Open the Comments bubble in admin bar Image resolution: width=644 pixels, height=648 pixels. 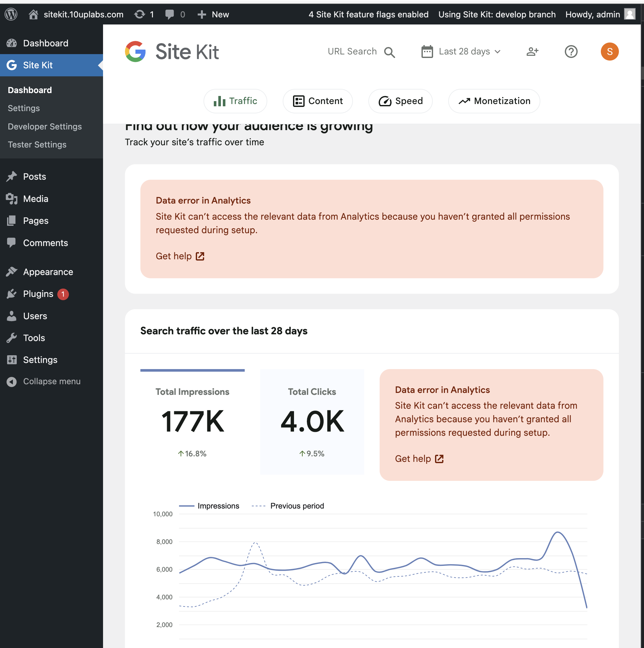coord(170,14)
